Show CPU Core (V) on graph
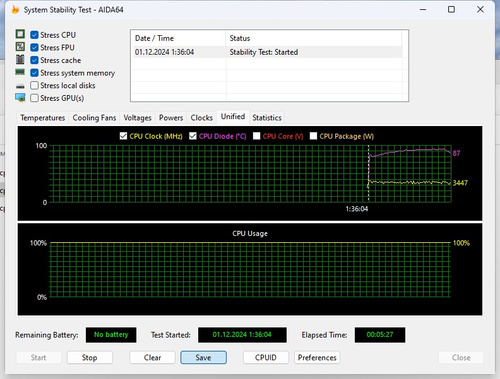 pyautogui.click(x=256, y=136)
